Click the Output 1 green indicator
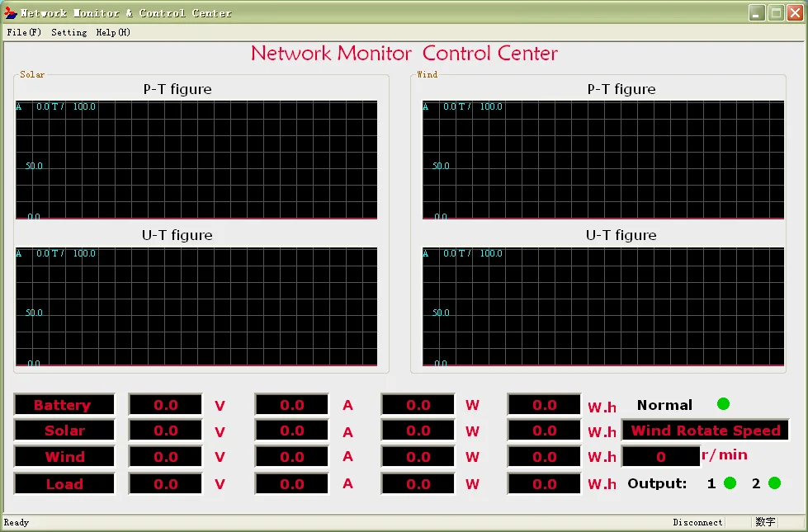 [x=730, y=483]
